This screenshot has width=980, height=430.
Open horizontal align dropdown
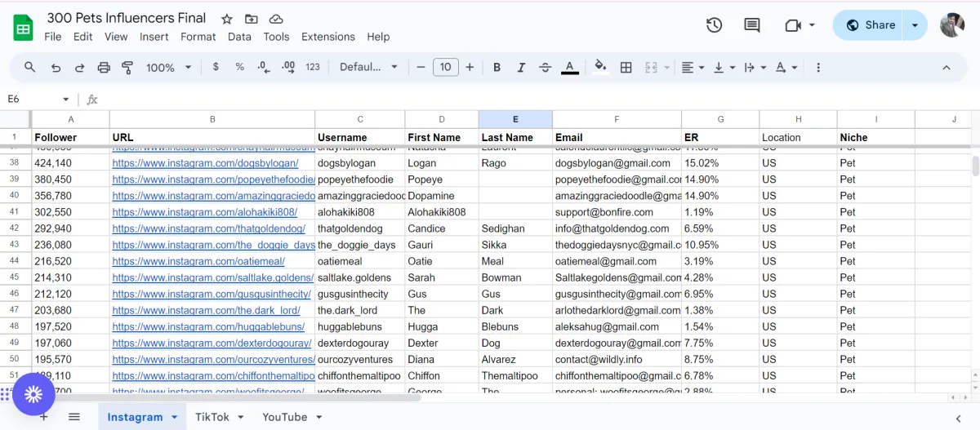[x=693, y=68]
